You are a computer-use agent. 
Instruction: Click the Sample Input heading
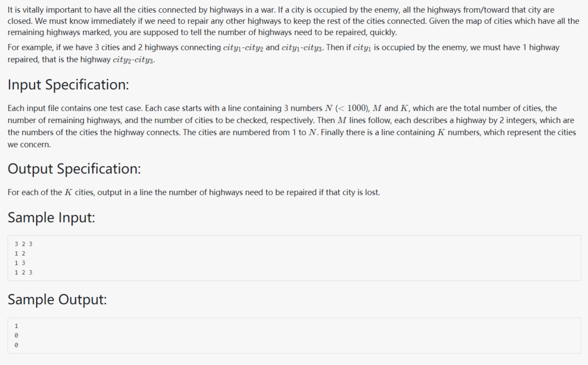coord(51,217)
